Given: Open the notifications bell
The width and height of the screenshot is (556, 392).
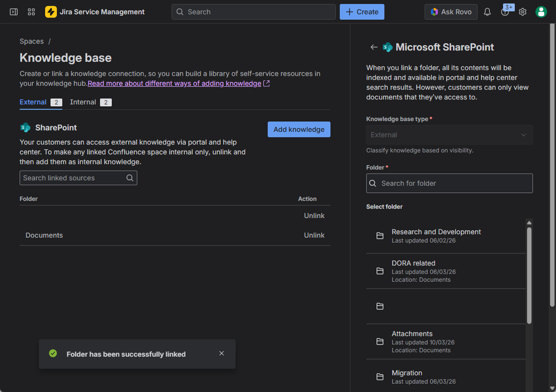Looking at the screenshot, I should (x=487, y=12).
